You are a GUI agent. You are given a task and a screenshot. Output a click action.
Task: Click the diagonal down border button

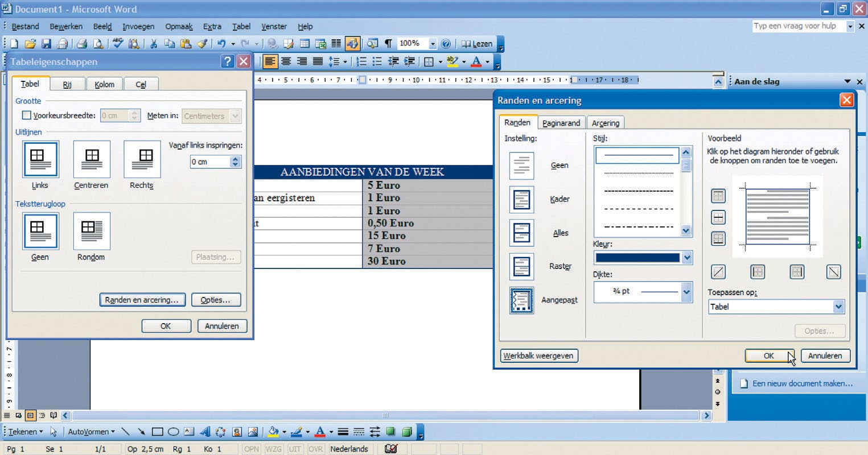tap(833, 272)
